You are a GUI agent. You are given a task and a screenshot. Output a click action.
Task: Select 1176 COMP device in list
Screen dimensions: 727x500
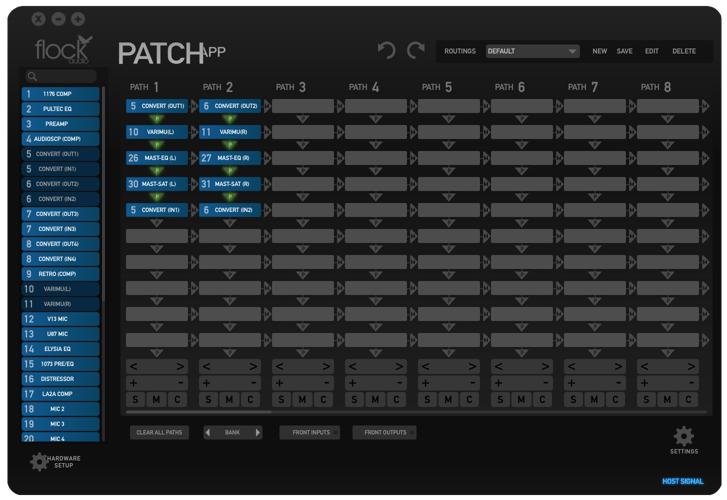point(60,94)
